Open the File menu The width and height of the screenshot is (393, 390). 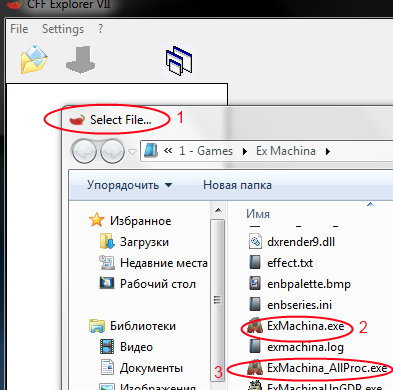(19, 29)
